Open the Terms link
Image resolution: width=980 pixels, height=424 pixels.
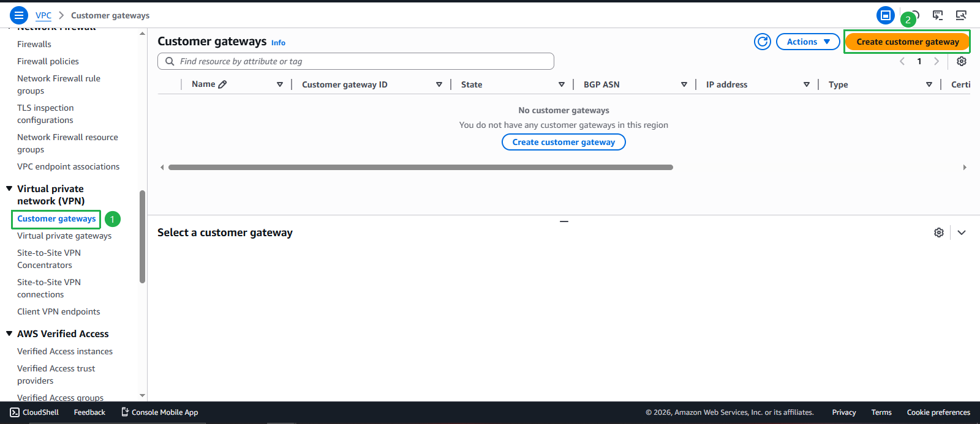[881, 412]
